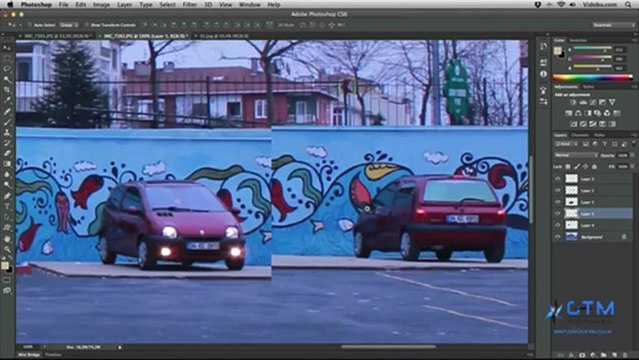Filter layers by type layers icon
The width and height of the screenshot is (639, 360).
605,144
